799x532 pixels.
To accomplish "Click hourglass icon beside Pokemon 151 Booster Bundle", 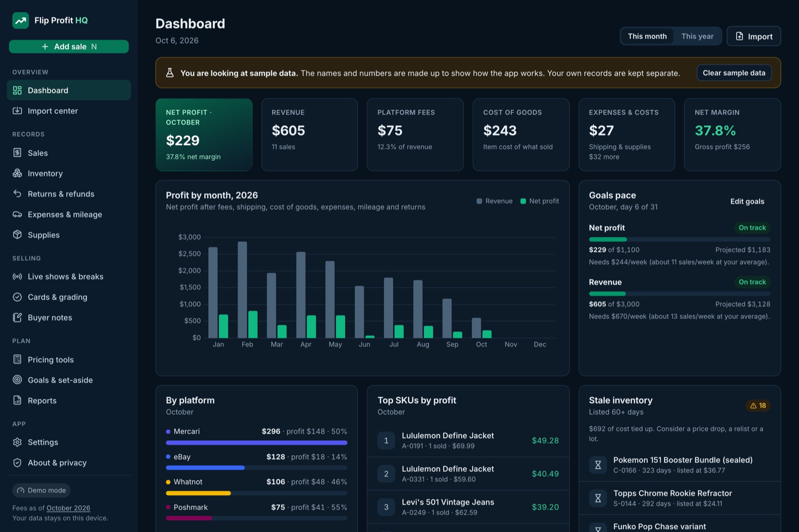I will pos(598,465).
